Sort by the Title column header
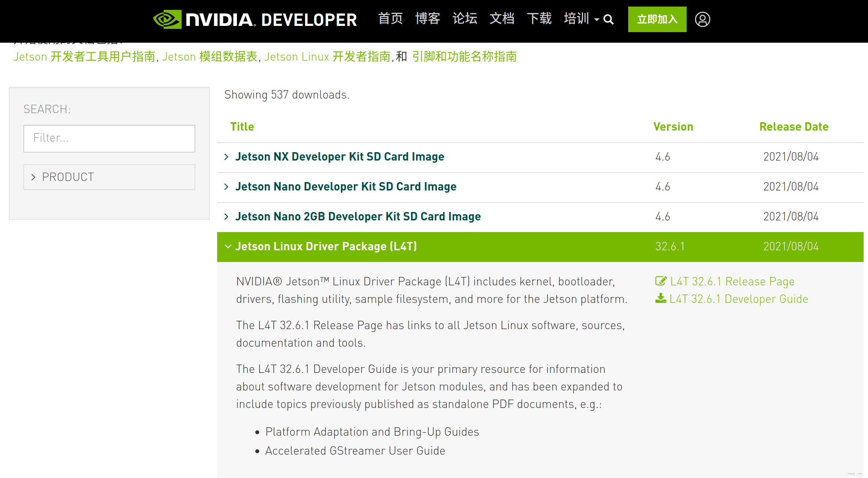Image resolution: width=868 pixels, height=478 pixels. coord(242,127)
